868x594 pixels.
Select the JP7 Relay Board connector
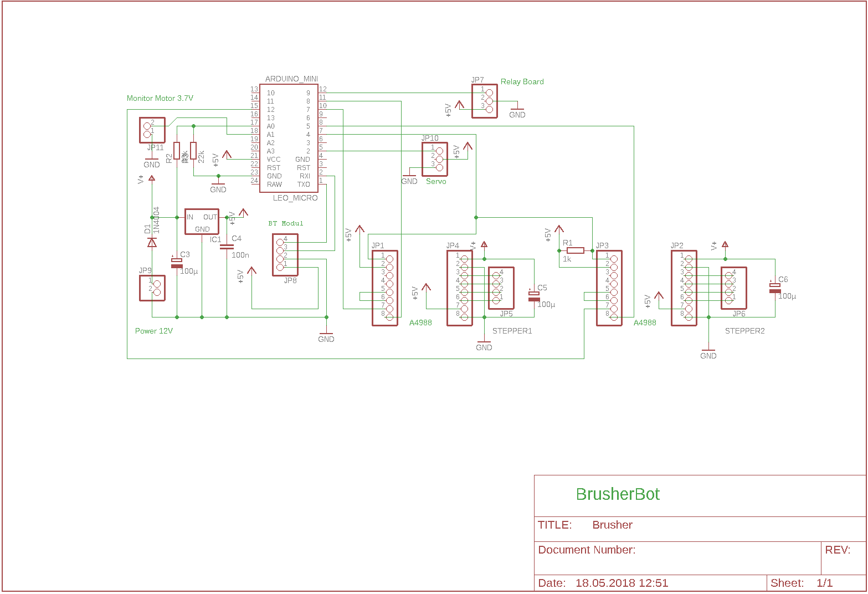(484, 101)
